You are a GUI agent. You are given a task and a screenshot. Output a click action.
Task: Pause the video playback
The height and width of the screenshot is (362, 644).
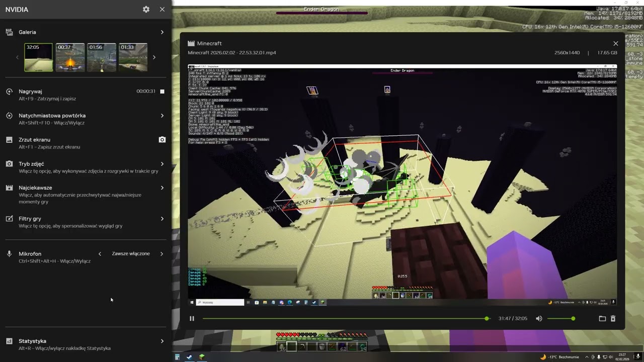[192, 319]
